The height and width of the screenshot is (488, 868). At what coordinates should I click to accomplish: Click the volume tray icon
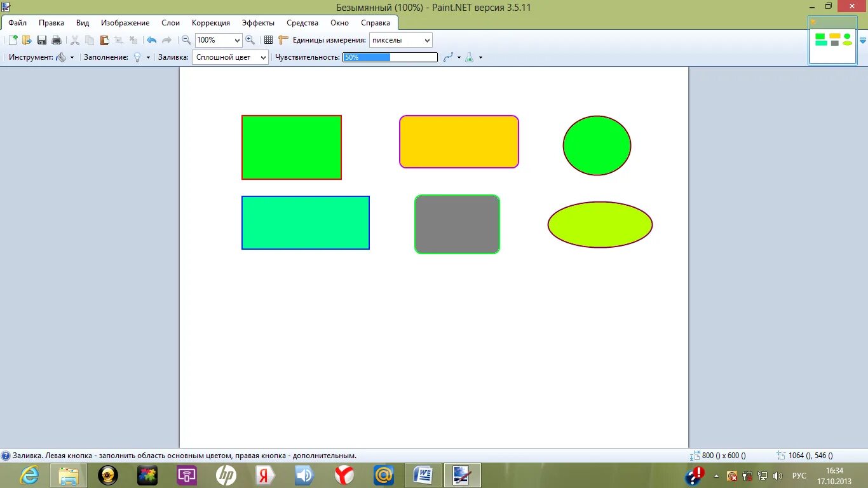tap(778, 476)
